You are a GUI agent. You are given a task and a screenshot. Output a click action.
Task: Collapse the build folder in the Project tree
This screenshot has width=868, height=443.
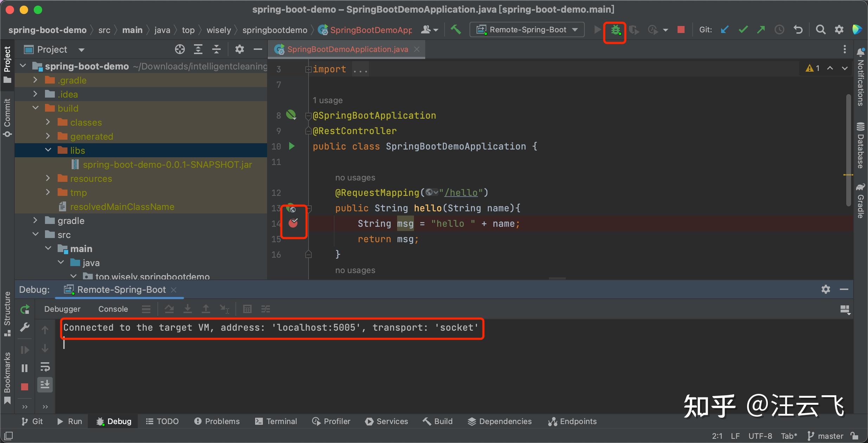click(x=35, y=108)
